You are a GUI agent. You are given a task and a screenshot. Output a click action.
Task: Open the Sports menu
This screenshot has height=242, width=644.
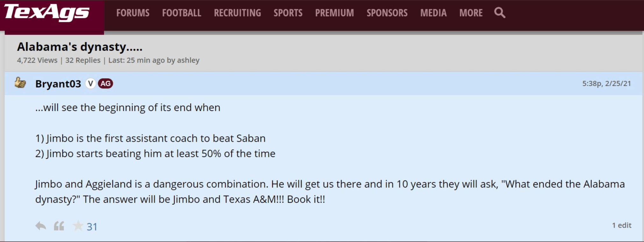(x=288, y=13)
